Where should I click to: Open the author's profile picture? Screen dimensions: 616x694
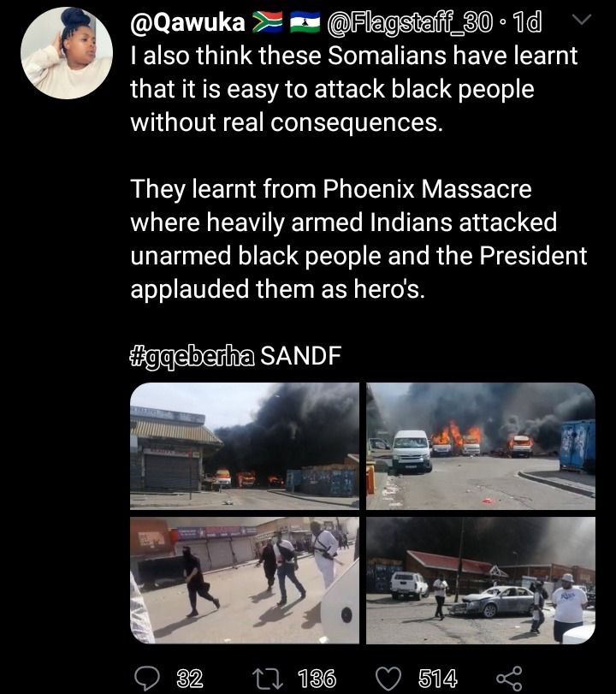[67, 53]
